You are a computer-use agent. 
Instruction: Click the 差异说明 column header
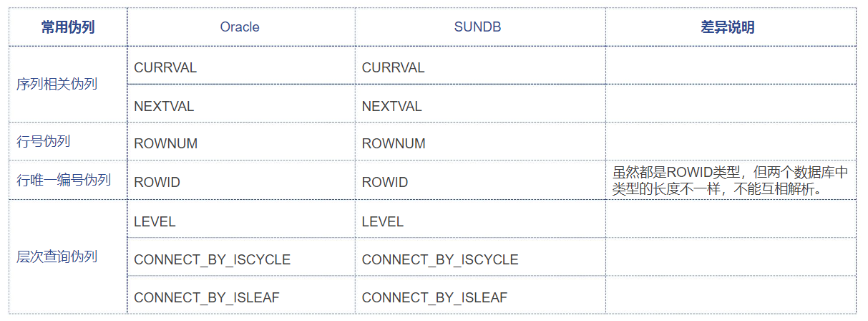[x=728, y=27]
